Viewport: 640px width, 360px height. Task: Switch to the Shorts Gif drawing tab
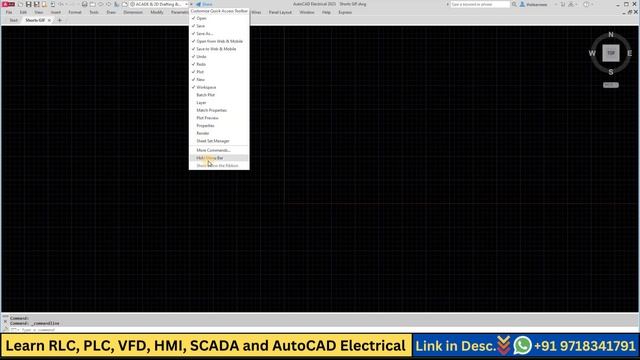point(35,20)
